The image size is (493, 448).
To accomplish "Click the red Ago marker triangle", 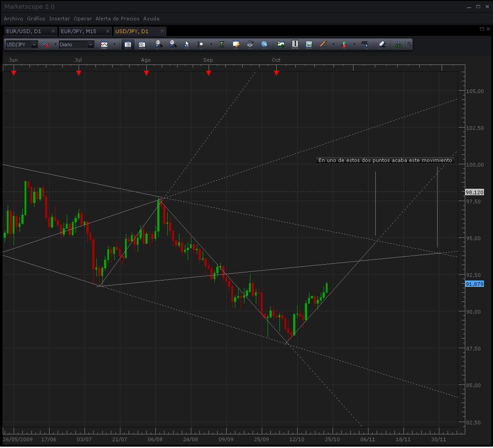I will click(146, 73).
